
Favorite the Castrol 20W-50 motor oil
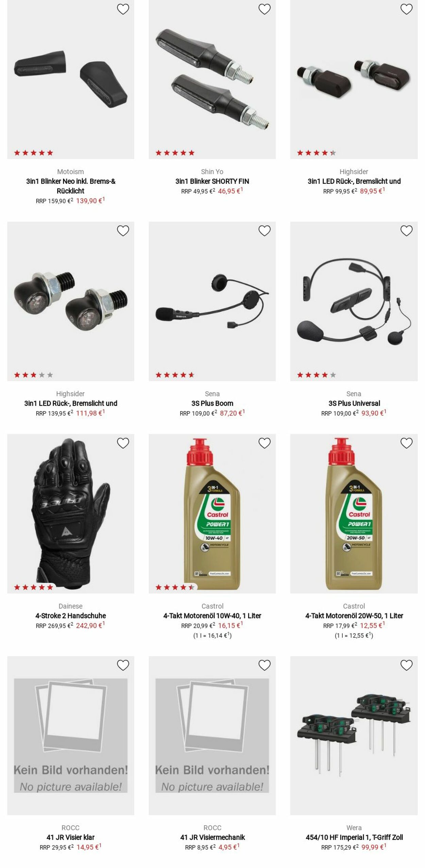click(406, 443)
